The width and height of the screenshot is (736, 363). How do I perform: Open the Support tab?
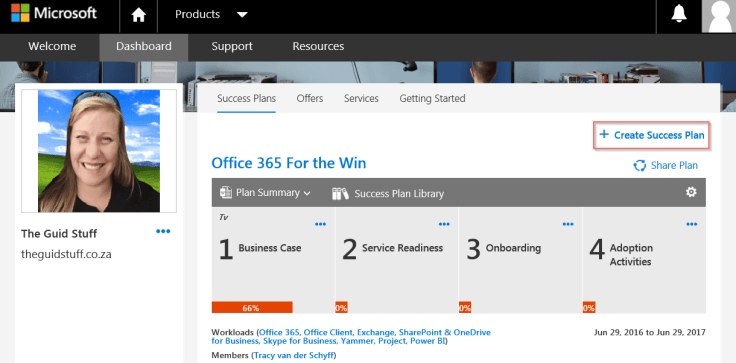[x=232, y=46]
